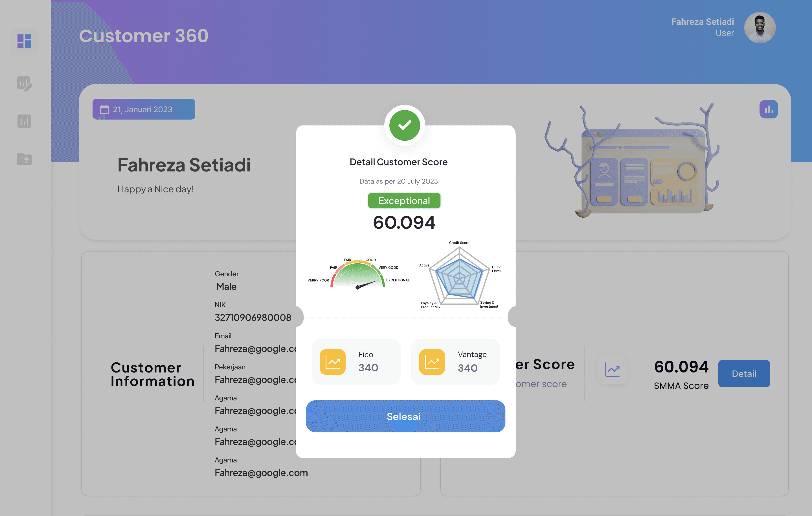The height and width of the screenshot is (516, 812).
Task: Click the 'SMMA Score' label
Action: [681, 385]
